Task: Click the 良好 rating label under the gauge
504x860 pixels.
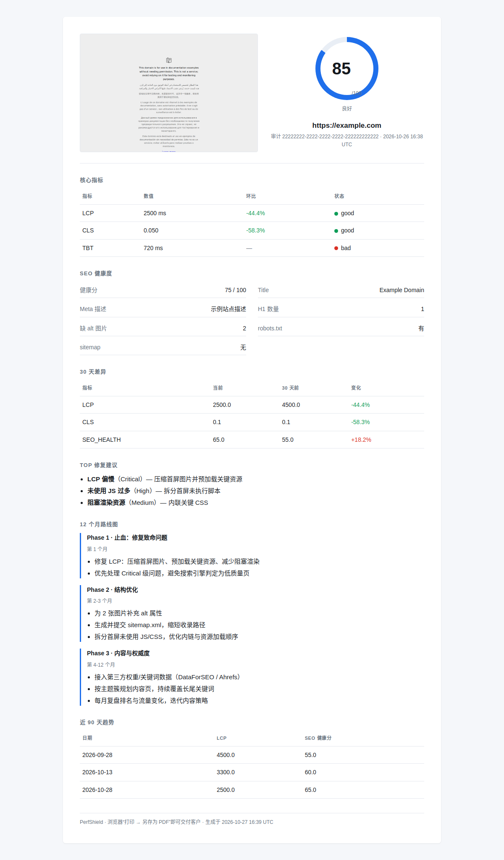Action: click(347, 108)
